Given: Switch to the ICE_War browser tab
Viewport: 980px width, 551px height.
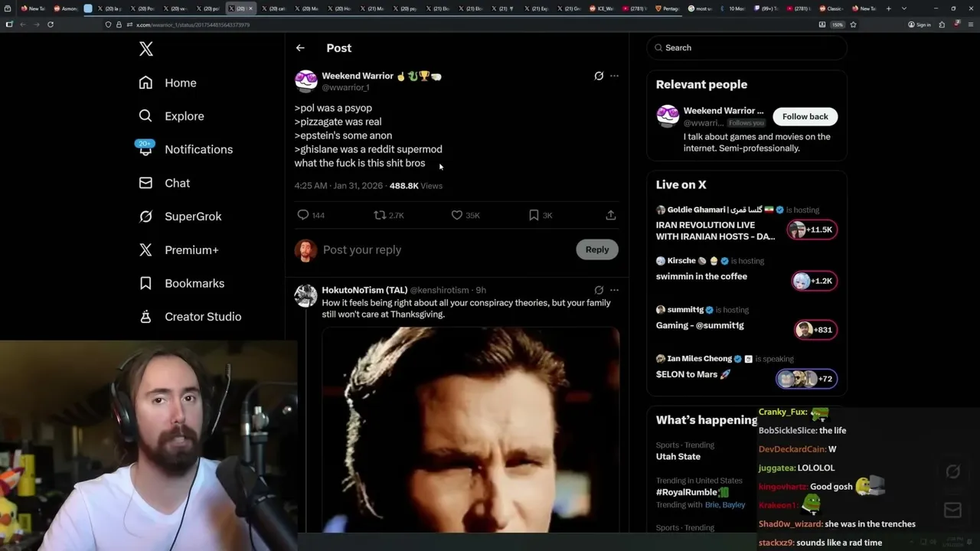Looking at the screenshot, I should [x=603, y=8].
